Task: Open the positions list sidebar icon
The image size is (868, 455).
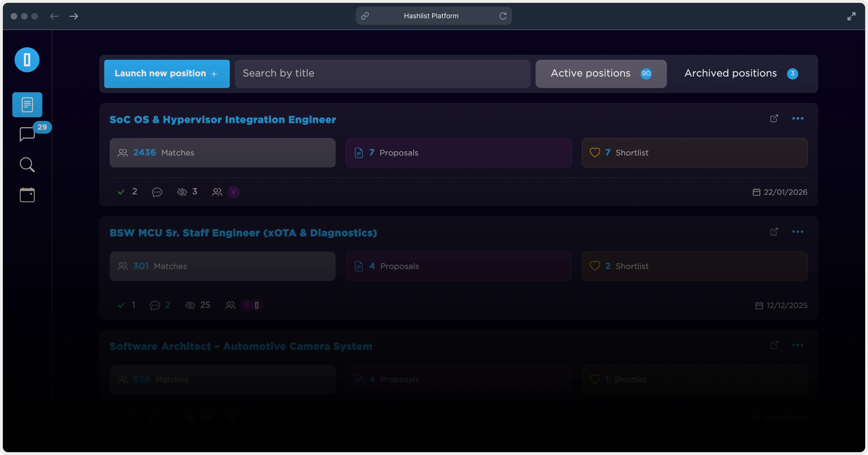Action: [x=27, y=105]
